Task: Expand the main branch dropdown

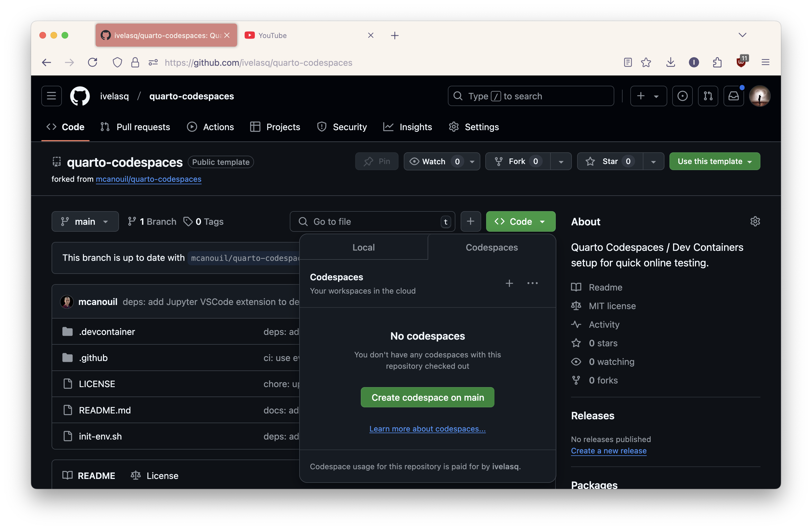Action: click(85, 221)
